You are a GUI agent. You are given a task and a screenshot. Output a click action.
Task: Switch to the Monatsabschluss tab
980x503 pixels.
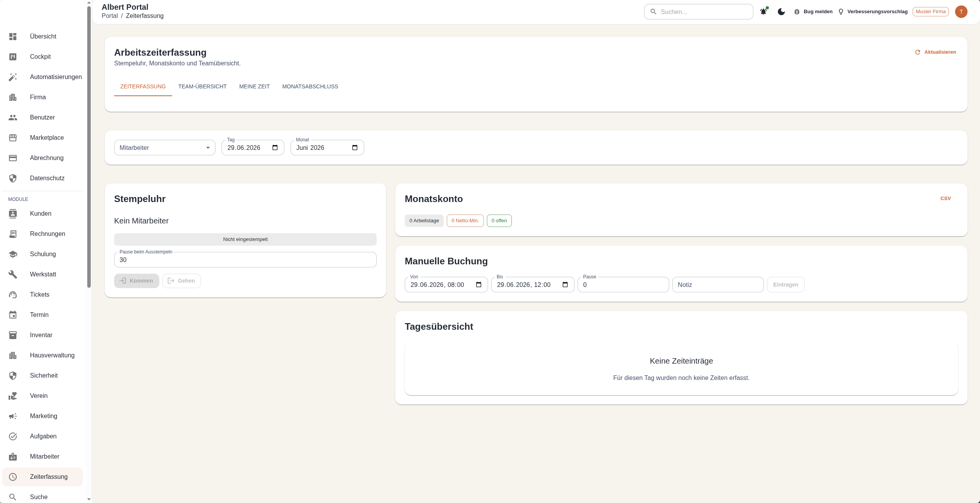pos(310,87)
